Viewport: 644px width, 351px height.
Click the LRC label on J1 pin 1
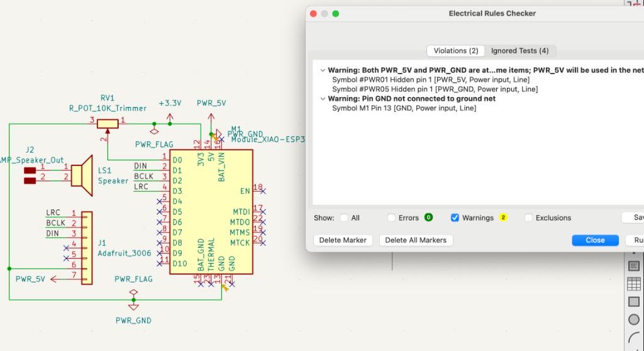coord(53,213)
